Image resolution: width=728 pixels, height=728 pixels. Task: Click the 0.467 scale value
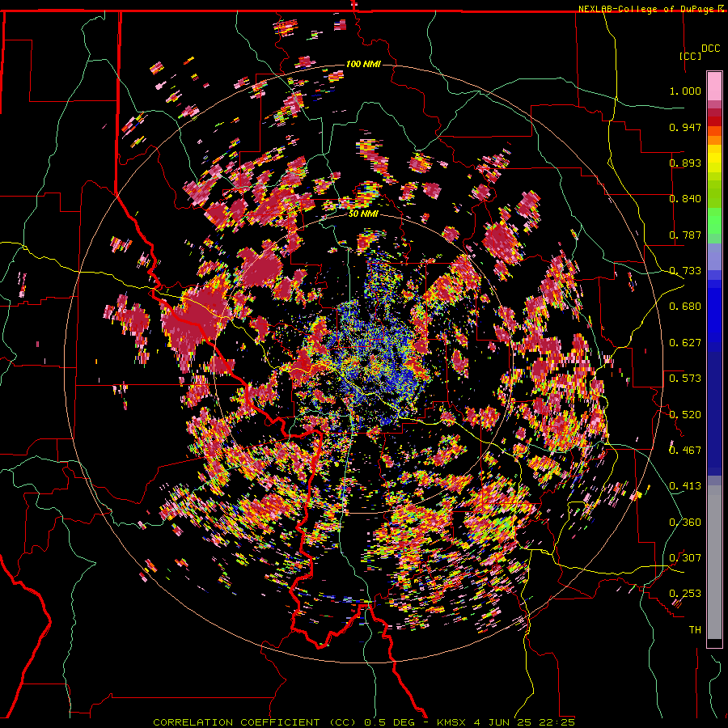coord(685,451)
